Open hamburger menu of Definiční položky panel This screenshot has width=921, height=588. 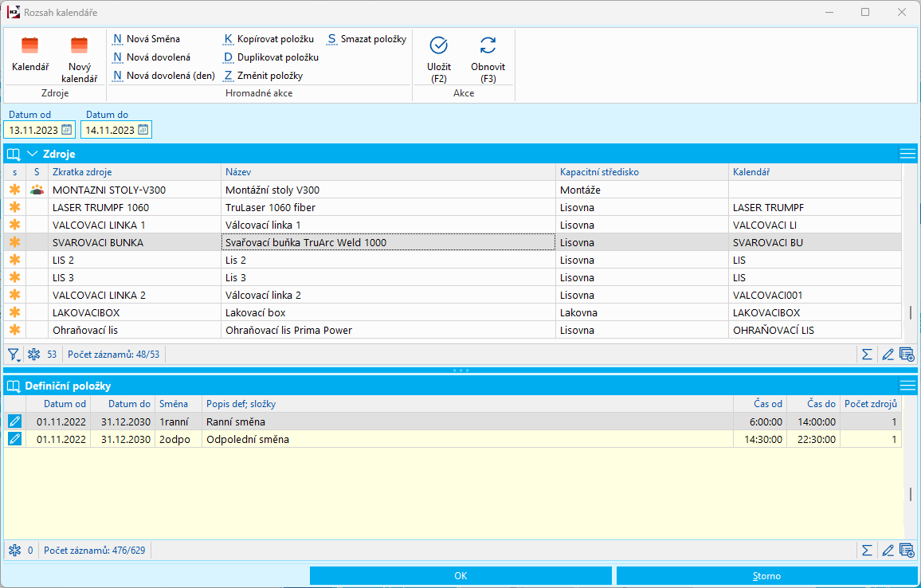tap(907, 386)
